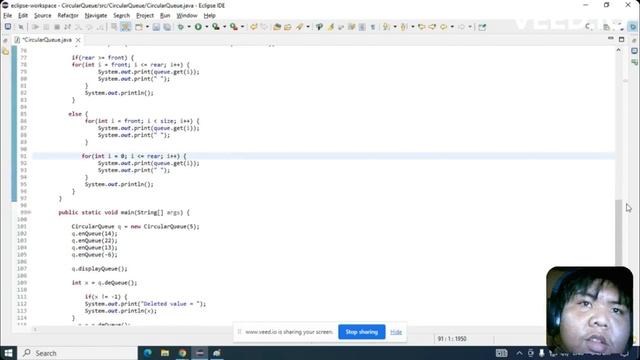Toggle Skip All Breakpoints

(x=21, y=27)
